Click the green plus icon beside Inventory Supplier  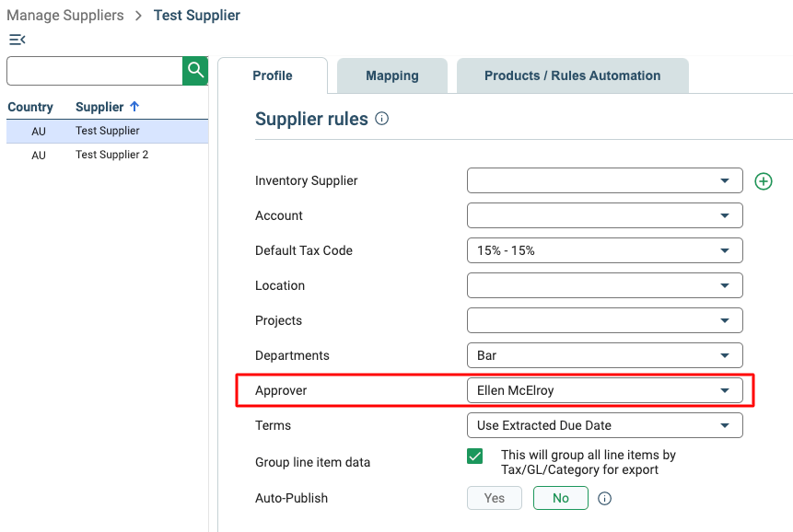pos(764,181)
